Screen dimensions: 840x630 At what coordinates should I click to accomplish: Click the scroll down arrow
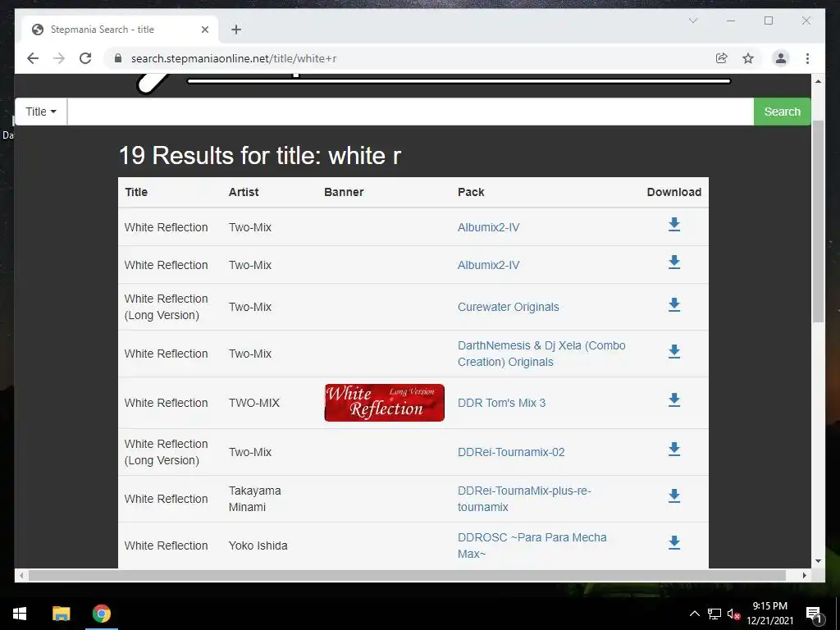[x=818, y=561]
